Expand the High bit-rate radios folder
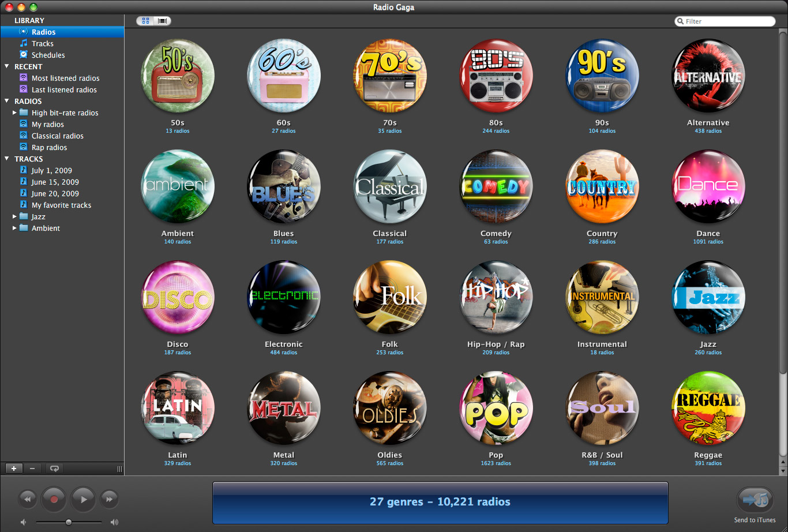This screenshot has height=532, width=788. point(14,113)
